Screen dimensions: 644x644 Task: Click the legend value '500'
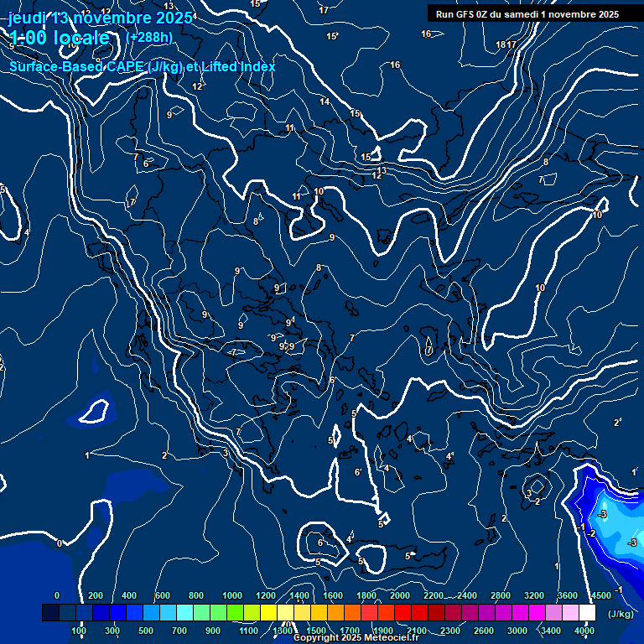coord(146,631)
